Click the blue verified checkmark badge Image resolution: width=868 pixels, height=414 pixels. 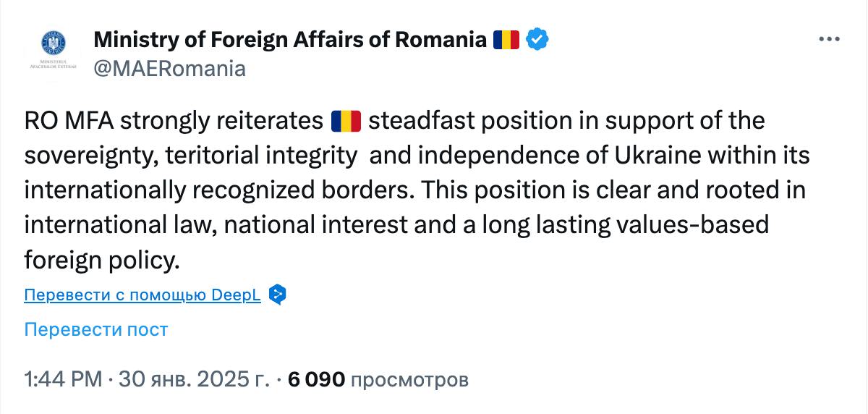(537, 39)
